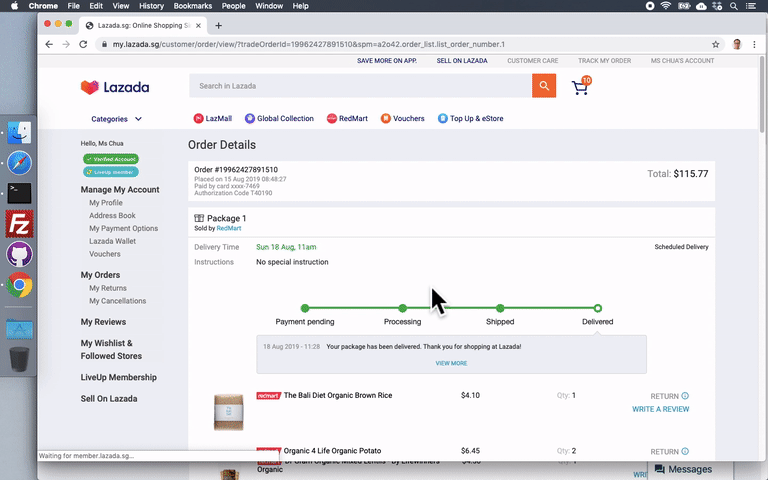Open the Trash in the Dock
The width and height of the screenshot is (768, 480).
[x=19, y=359]
